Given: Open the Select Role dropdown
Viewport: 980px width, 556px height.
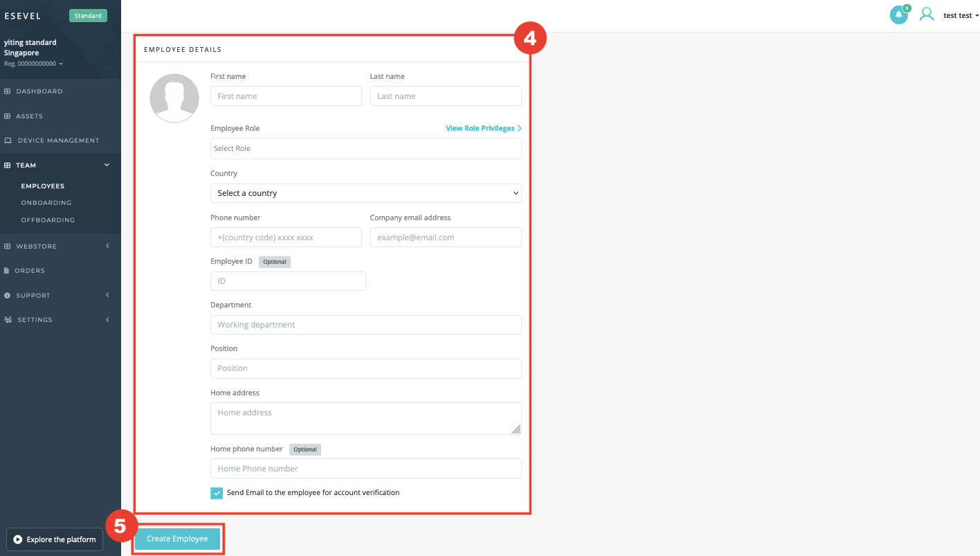Looking at the screenshot, I should coord(366,148).
